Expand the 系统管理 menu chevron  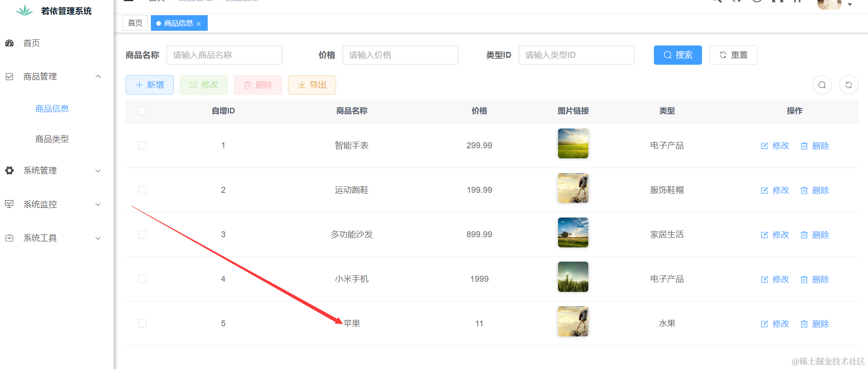[98, 171]
